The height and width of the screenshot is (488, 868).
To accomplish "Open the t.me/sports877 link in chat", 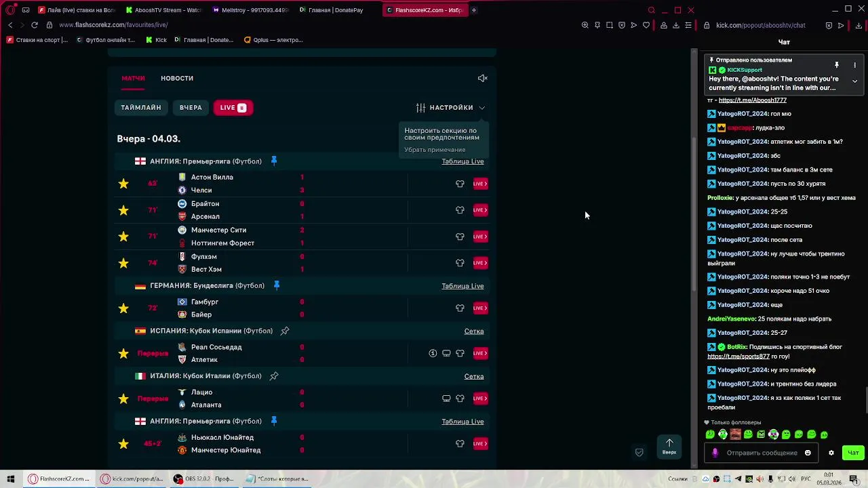I will [x=738, y=356].
